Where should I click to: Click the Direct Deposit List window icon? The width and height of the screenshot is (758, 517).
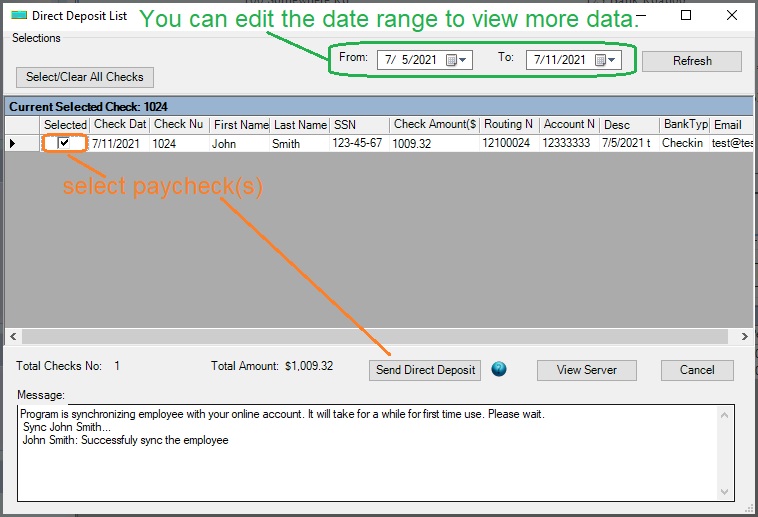tap(19, 16)
